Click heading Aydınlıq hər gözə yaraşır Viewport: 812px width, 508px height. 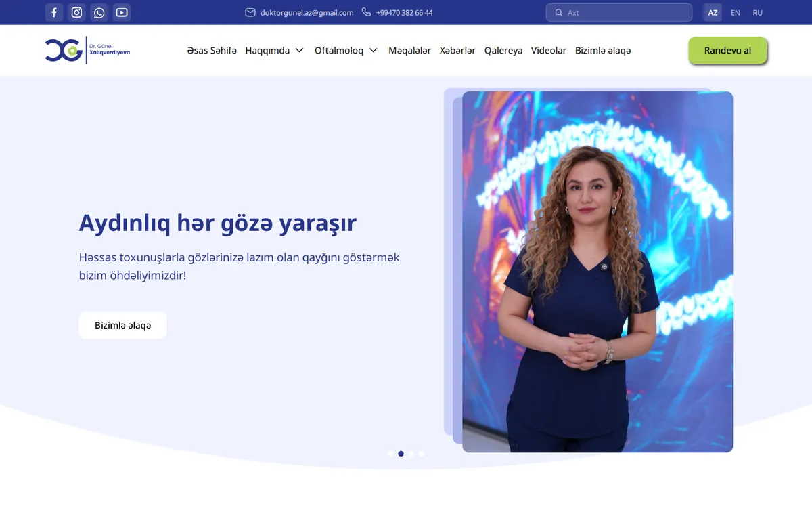[218, 223]
